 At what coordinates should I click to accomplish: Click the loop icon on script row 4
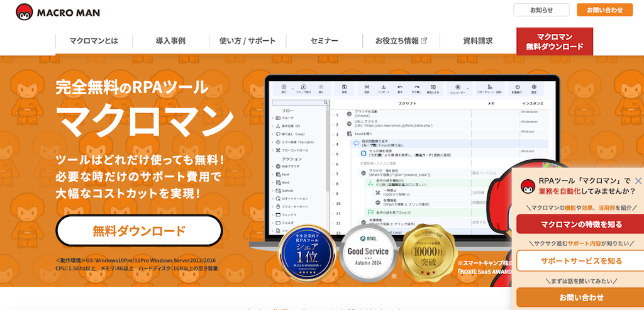point(356,143)
